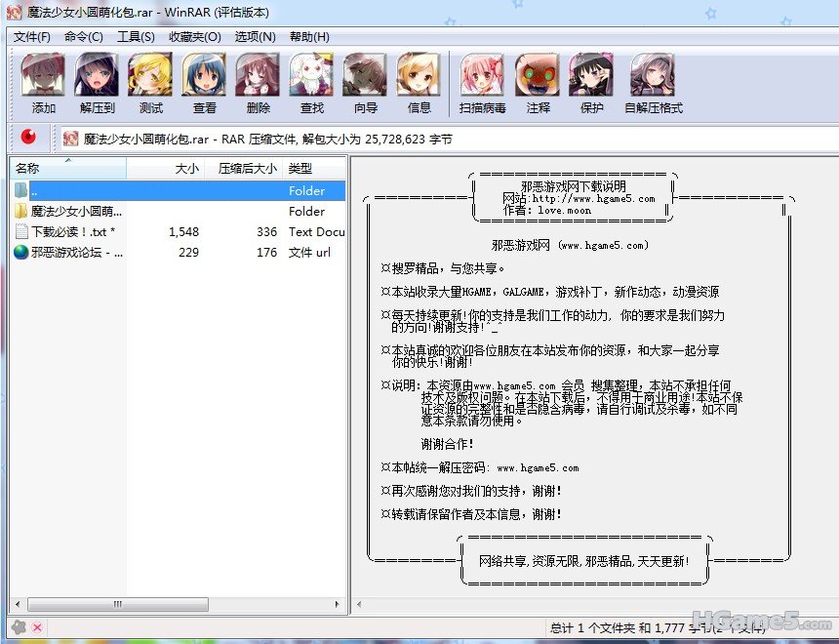Expand the archive path dropdown arrow
The width and height of the screenshot is (839, 644).
pos(827,140)
